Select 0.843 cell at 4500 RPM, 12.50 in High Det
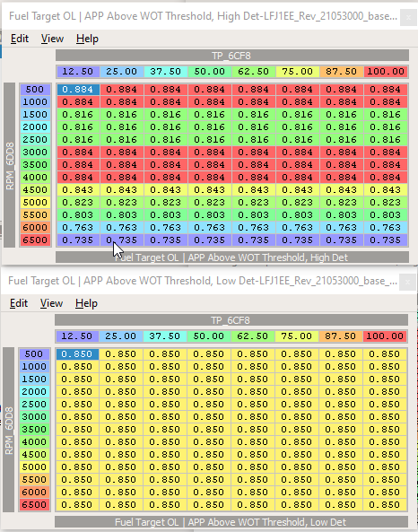This screenshot has width=418, height=532. [x=78, y=189]
